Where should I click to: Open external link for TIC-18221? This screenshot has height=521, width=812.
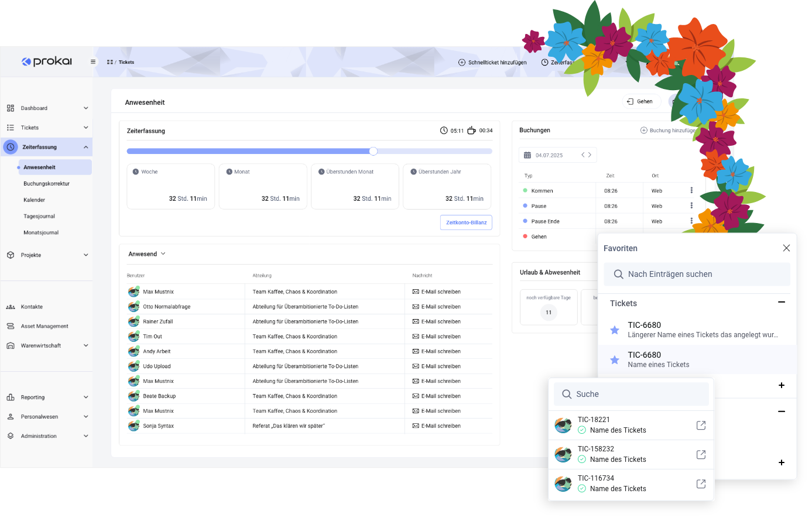tap(701, 425)
